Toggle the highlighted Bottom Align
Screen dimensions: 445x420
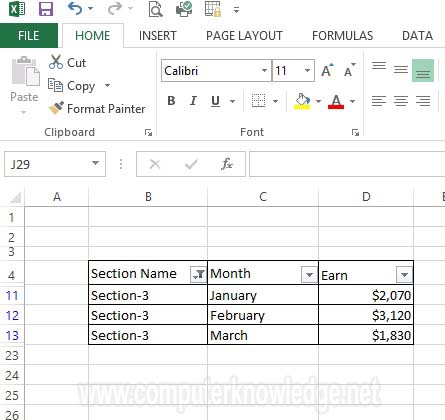[x=423, y=70]
